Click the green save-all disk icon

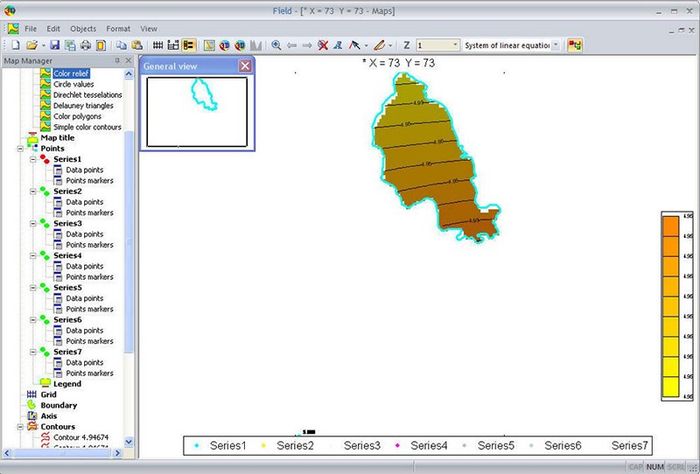coord(70,45)
